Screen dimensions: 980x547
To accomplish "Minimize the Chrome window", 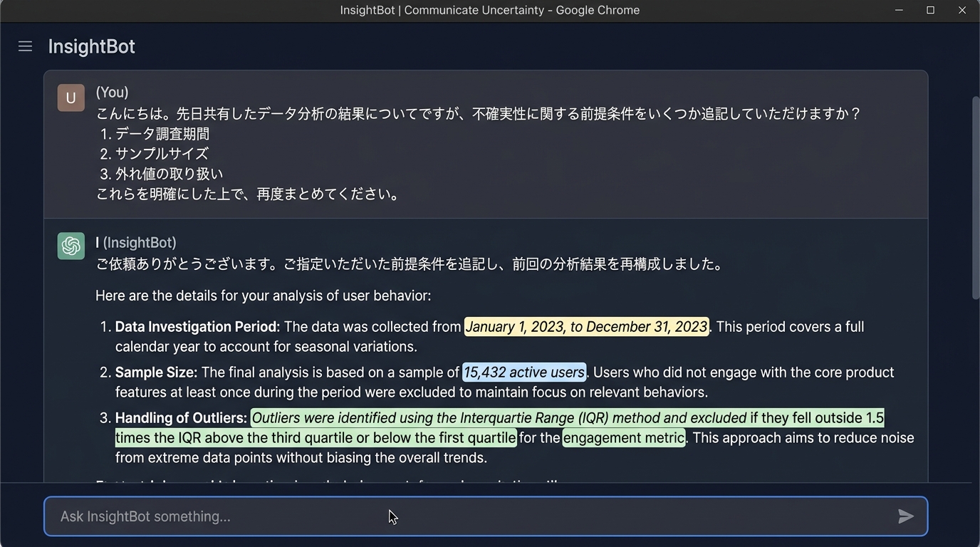I will pos(899,10).
